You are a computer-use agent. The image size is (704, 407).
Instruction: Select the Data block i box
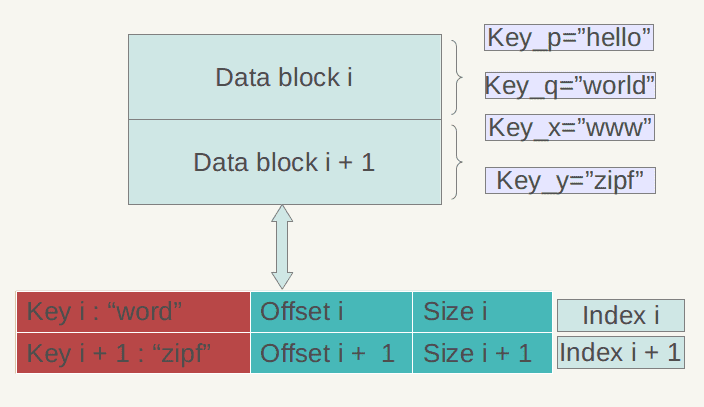click(x=284, y=77)
